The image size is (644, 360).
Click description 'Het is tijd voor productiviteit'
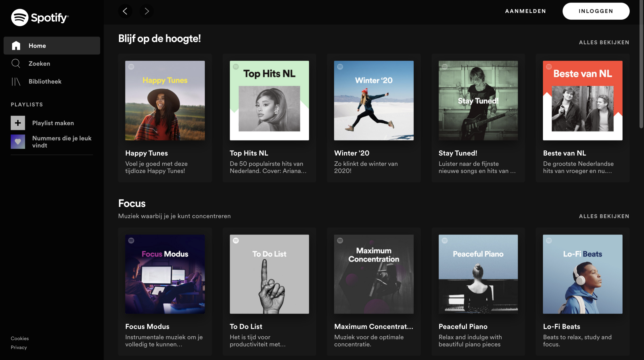258,341
